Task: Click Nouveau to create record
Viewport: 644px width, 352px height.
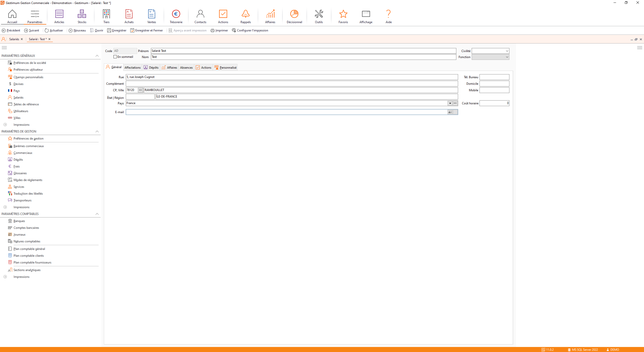Action: 77,30
